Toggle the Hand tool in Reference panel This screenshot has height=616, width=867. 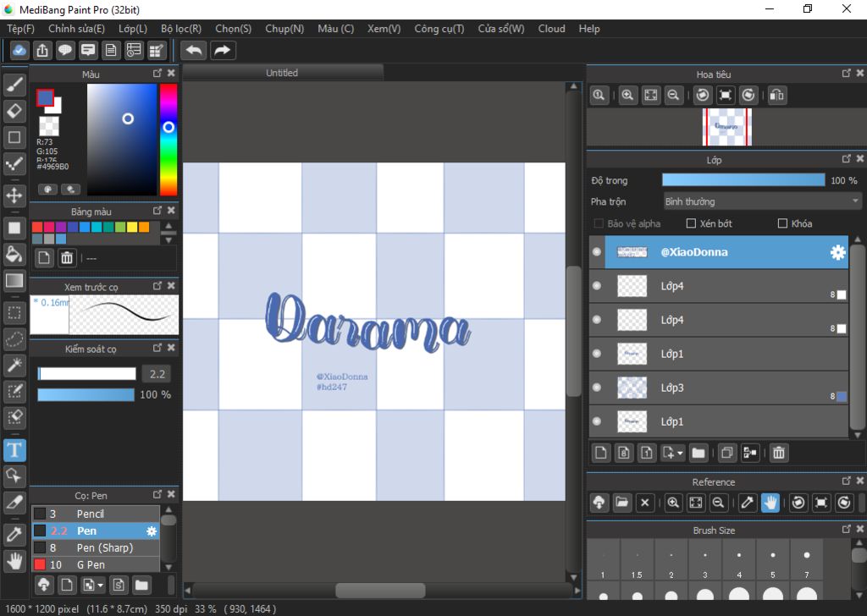tap(770, 503)
